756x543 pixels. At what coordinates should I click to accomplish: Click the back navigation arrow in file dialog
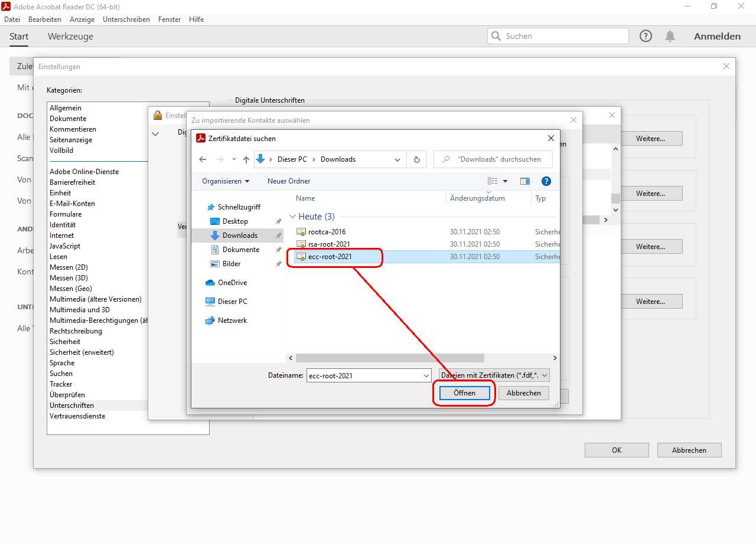point(203,159)
